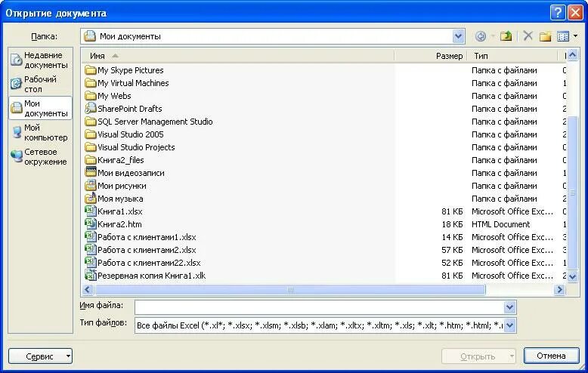Open Мой компьютер in places bar
This screenshot has height=373, width=588.
(x=41, y=133)
